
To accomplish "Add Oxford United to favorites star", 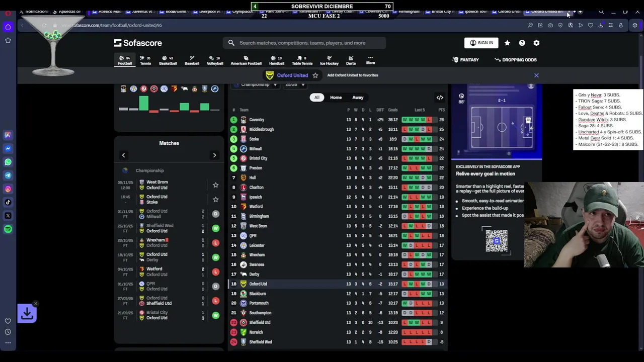I will coord(315,75).
